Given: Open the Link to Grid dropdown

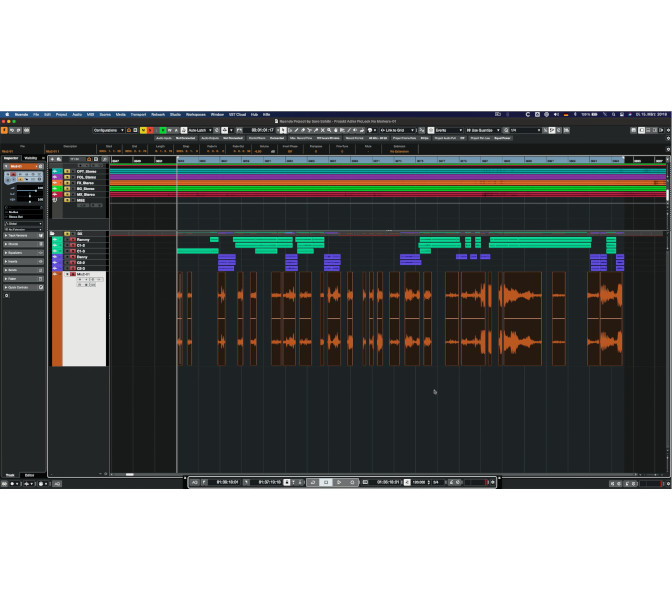Looking at the screenshot, I should pyautogui.click(x=398, y=130).
